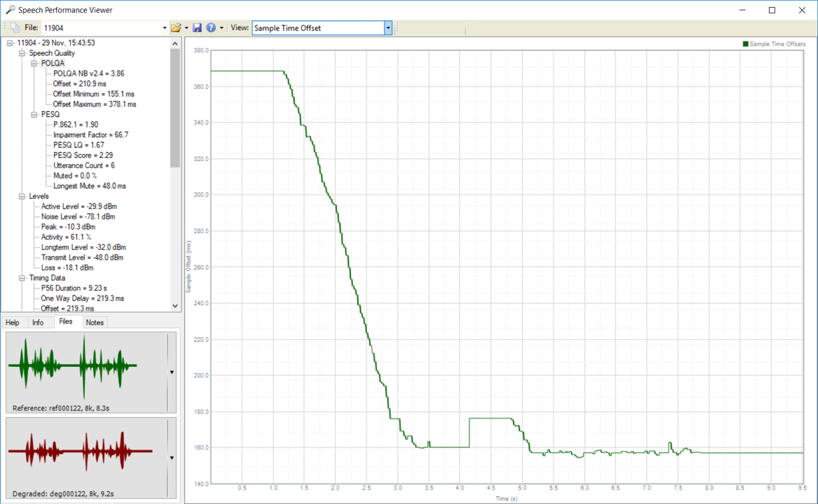Click the blue floppy disk save icon
This screenshot has width=818, height=504.
click(197, 28)
